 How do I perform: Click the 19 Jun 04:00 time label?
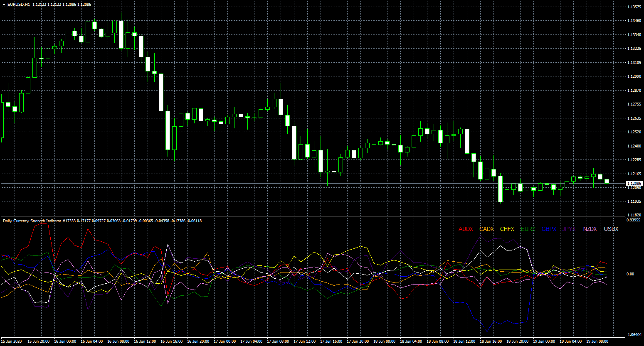click(571, 341)
